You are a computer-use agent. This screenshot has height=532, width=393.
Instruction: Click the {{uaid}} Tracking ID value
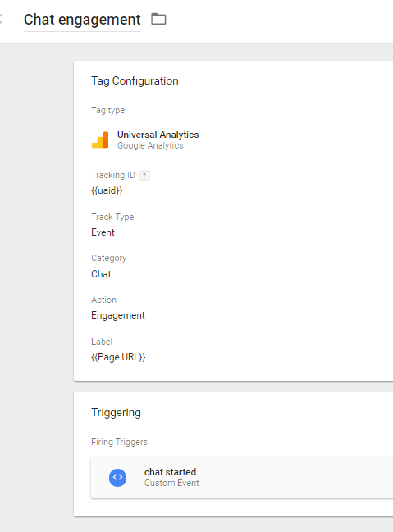(x=107, y=190)
